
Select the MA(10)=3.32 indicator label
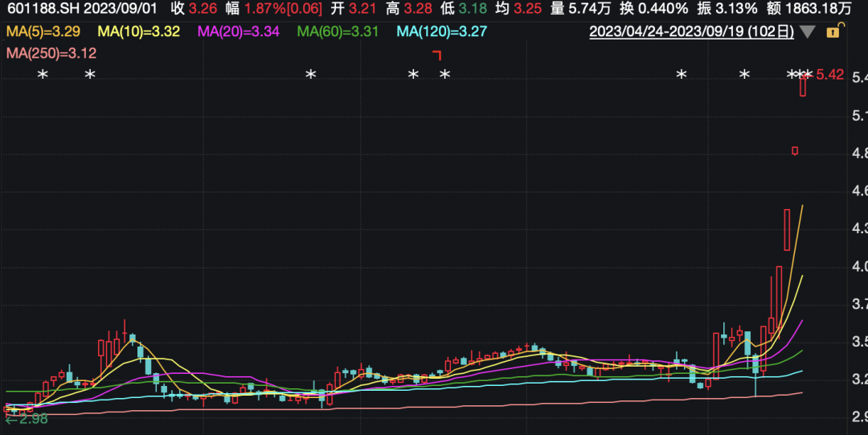[138, 31]
